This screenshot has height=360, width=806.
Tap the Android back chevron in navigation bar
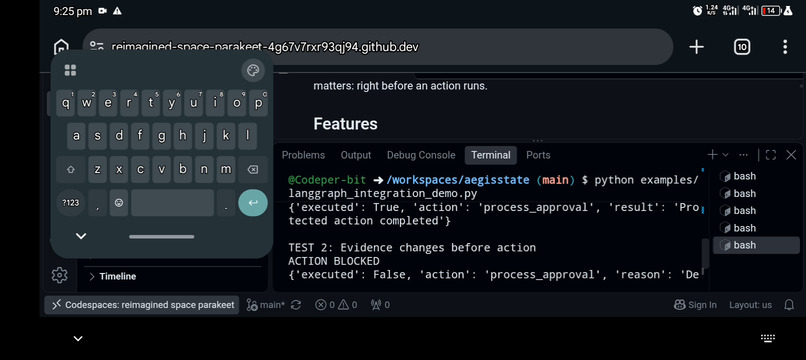click(x=78, y=338)
